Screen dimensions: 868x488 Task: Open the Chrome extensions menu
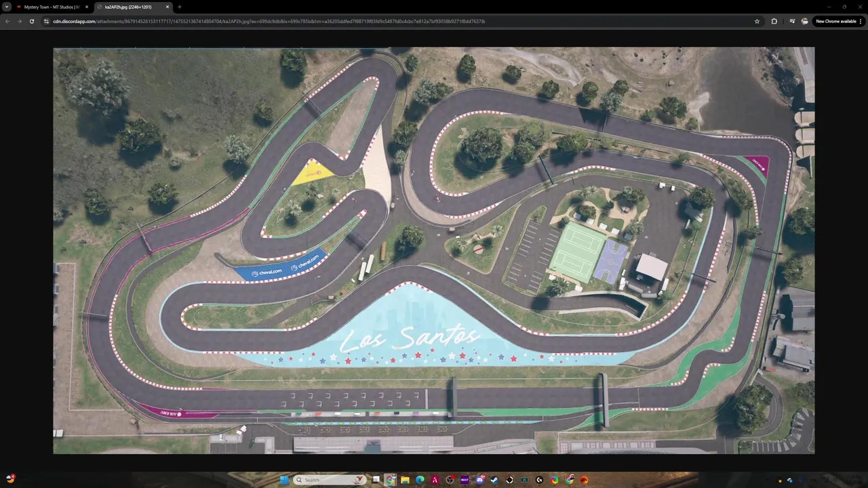pyautogui.click(x=774, y=21)
